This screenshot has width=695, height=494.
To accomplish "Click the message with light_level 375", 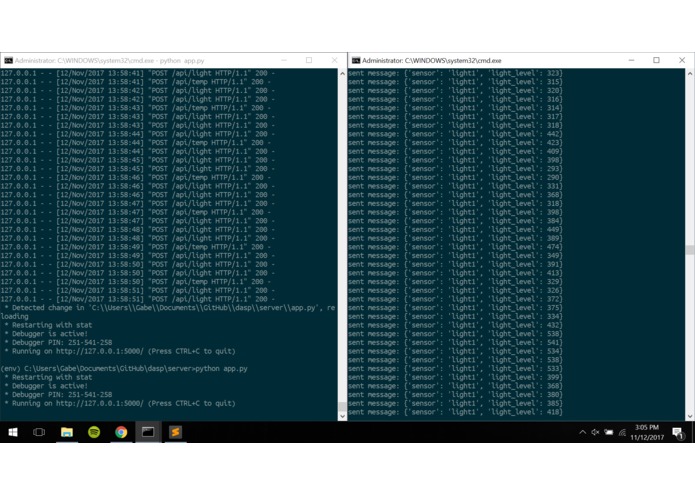I will coord(455,308).
